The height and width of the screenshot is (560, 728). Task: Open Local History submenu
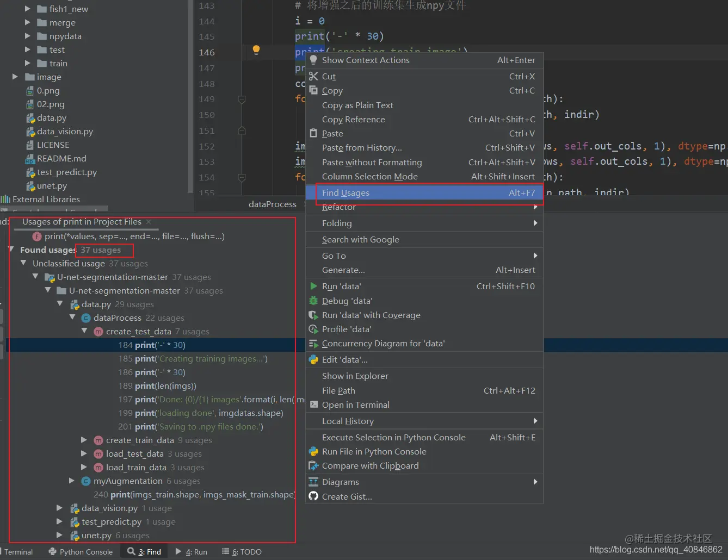pyautogui.click(x=424, y=421)
